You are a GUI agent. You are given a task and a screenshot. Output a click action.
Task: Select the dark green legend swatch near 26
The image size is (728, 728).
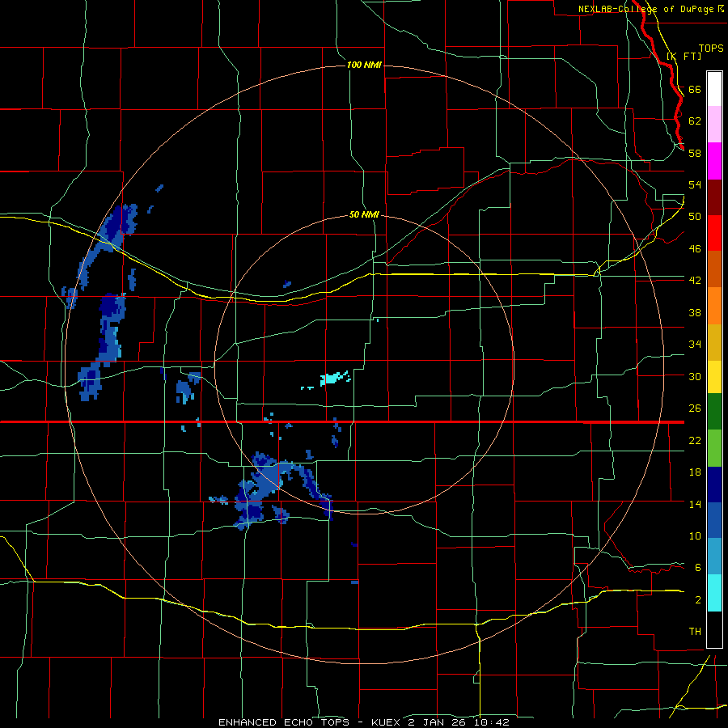[714, 412]
